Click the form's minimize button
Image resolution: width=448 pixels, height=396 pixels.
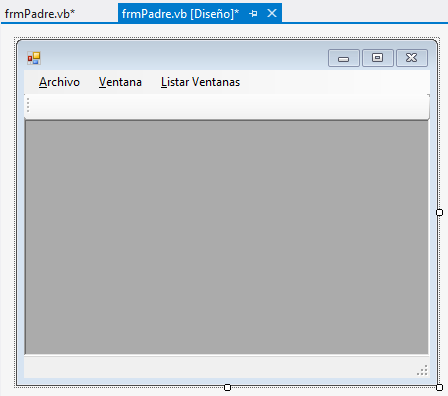344,58
